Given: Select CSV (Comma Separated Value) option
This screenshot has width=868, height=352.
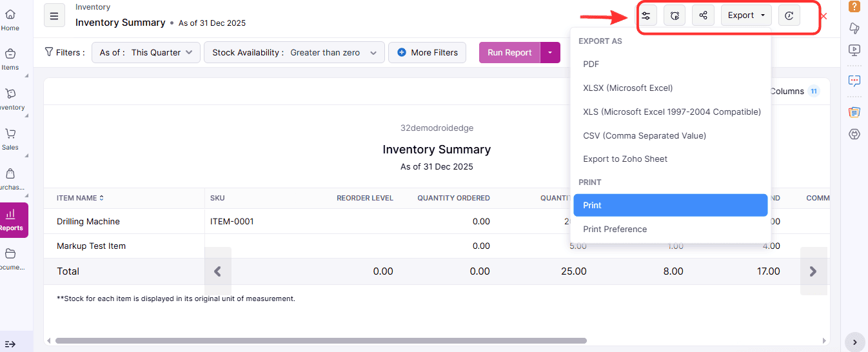Looking at the screenshot, I should pyautogui.click(x=644, y=135).
